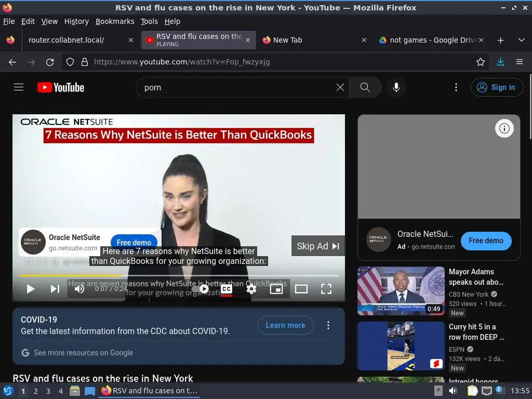Switch to workspace 3

point(48,391)
